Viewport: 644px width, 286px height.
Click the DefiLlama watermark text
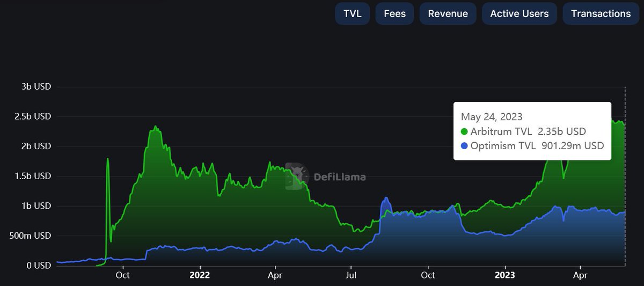click(339, 177)
